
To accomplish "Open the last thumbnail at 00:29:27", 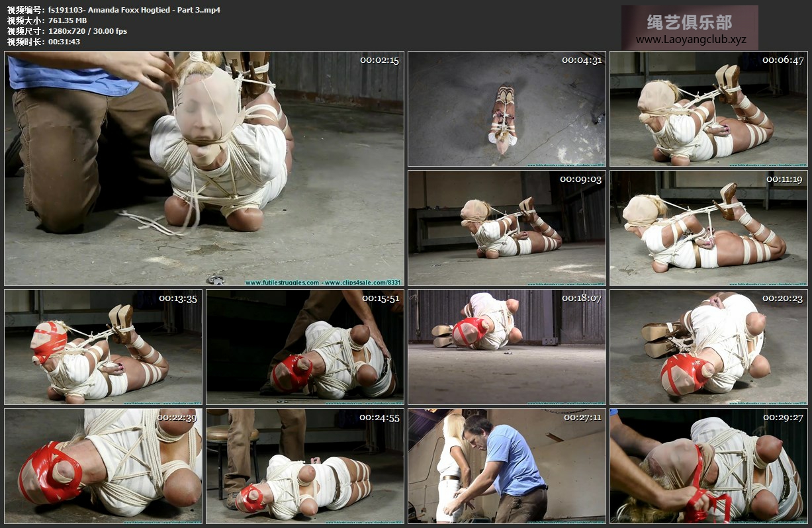I will coord(708,466).
